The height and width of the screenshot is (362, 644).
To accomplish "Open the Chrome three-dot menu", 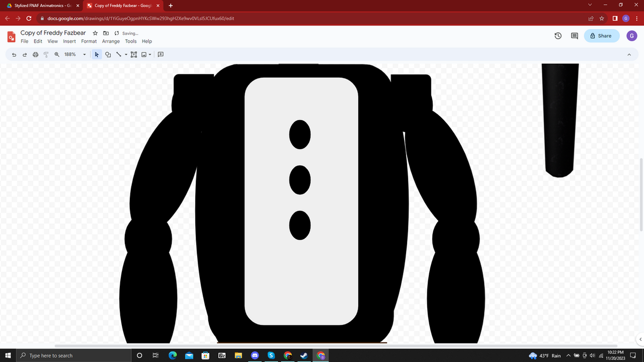I will (x=636, y=19).
